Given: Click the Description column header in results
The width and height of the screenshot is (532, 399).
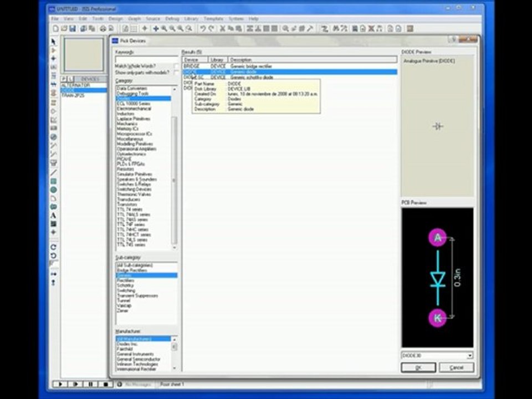Looking at the screenshot, I should pyautogui.click(x=312, y=60).
